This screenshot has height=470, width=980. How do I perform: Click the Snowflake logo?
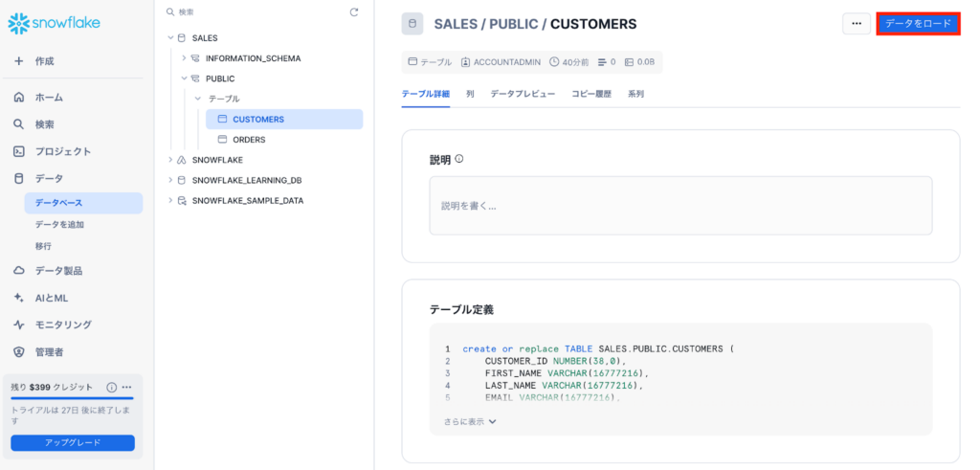pos(54,24)
